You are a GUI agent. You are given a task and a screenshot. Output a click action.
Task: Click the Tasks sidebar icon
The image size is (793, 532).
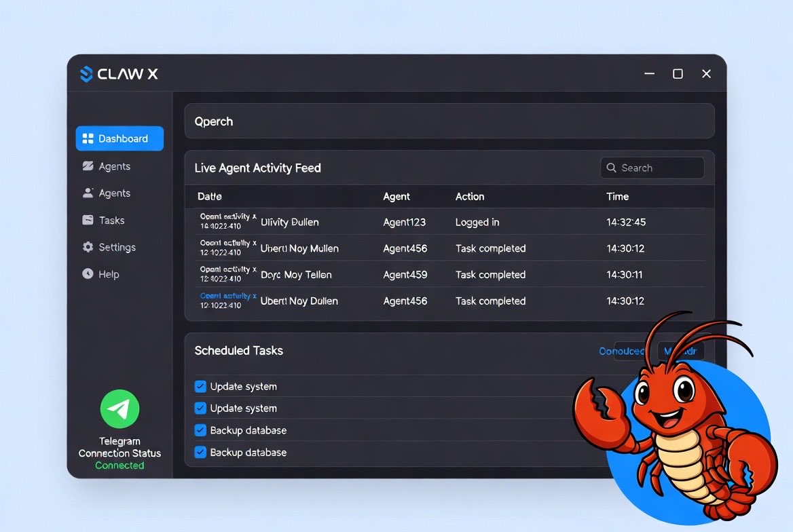88,220
